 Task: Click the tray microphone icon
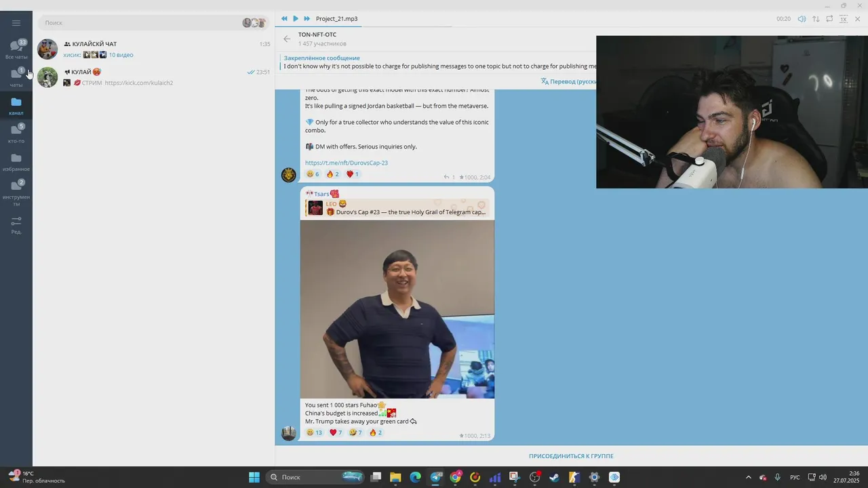tap(777, 477)
